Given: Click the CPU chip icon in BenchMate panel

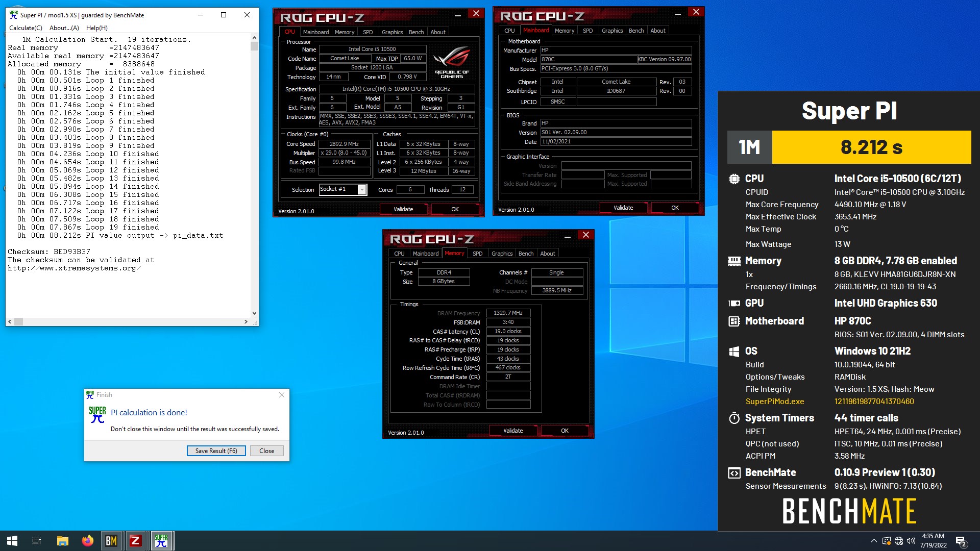Looking at the screenshot, I should (x=734, y=179).
